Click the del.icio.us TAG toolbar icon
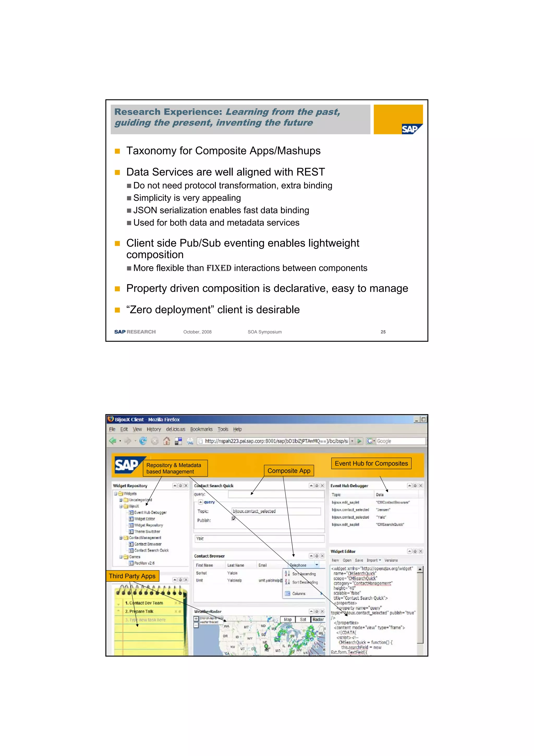Screen dimensions: 534x756 pyautogui.click(x=190, y=441)
